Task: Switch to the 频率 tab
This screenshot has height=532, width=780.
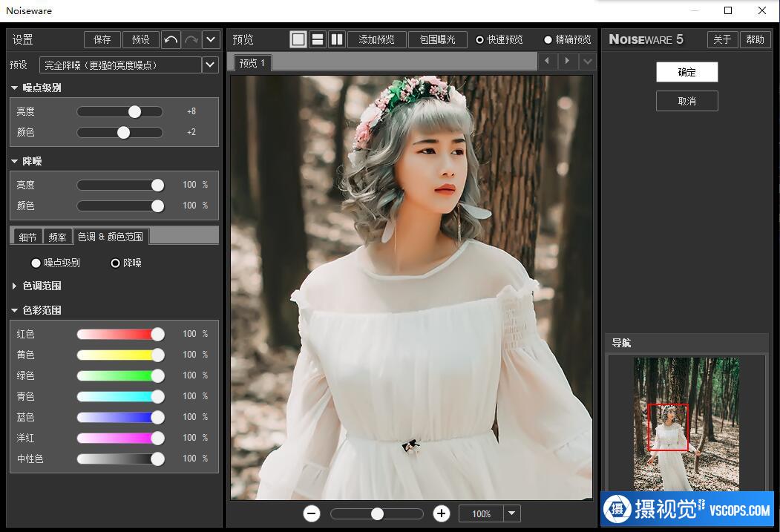Action: 57,237
